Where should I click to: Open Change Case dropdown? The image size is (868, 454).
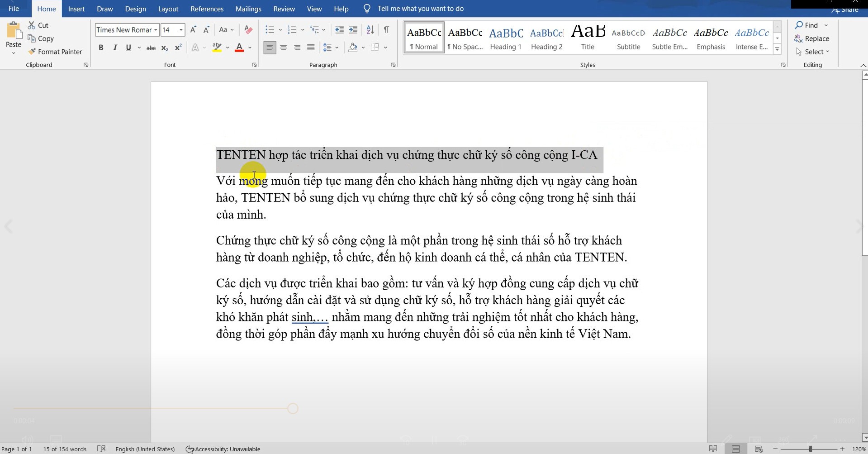226,30
